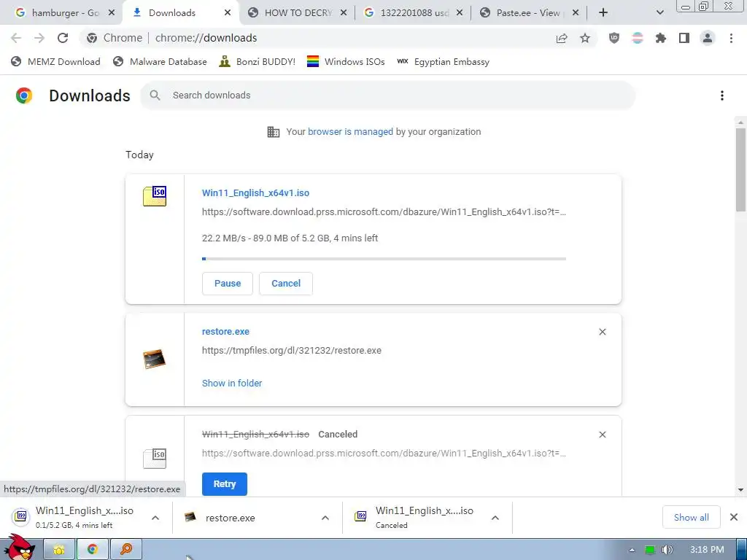Click the canceled Win11 ISO shelf item
Screen dimensions: 747x560
pos(427,518)
